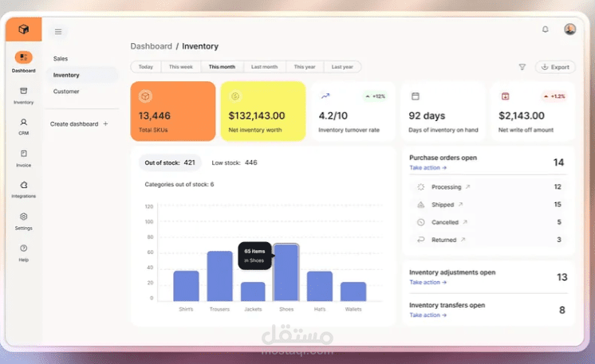This screenshot has height=364, width=595.
Task: Click the 65 items in Shoes tooltip
Action: tap(255, 256)
